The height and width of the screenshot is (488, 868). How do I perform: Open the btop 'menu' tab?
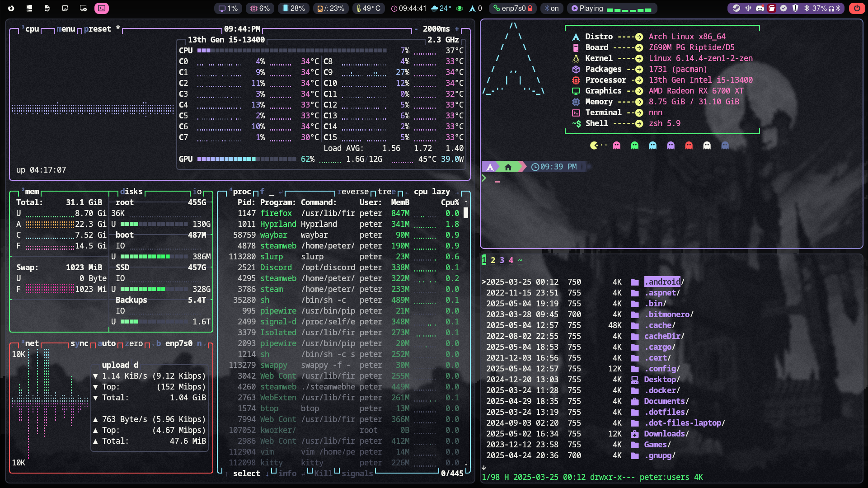coord(66,29)
